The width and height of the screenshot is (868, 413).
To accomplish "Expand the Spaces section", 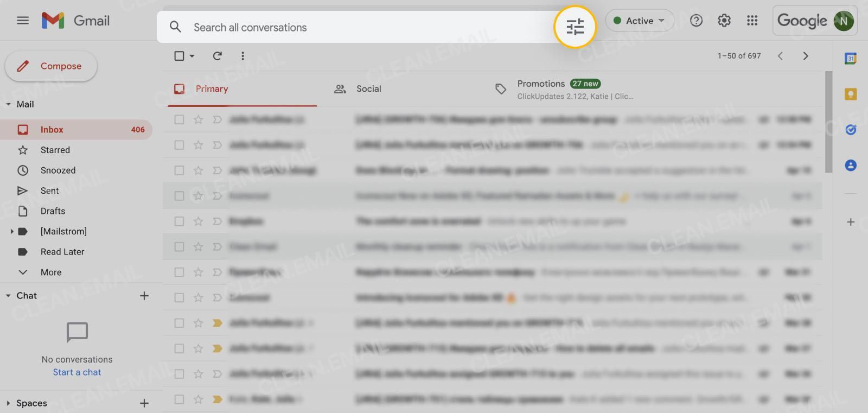I will 8,403.
